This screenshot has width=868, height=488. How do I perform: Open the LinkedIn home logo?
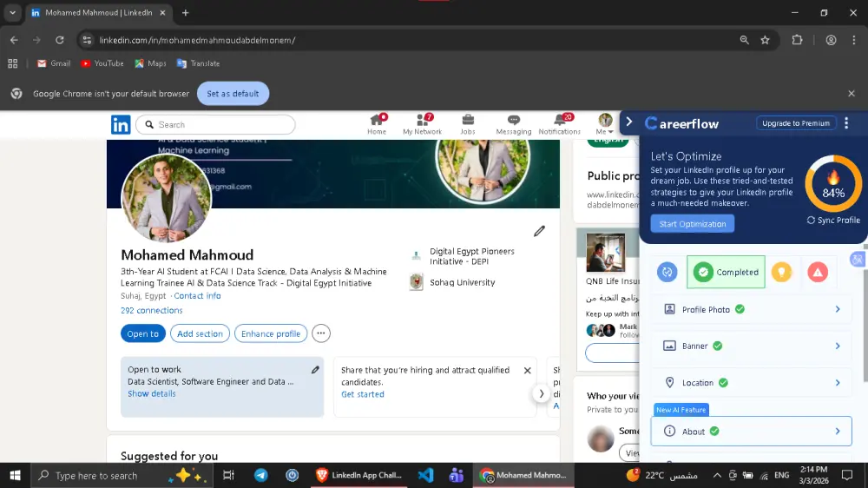pyautogui.click(x=120, y=125)
